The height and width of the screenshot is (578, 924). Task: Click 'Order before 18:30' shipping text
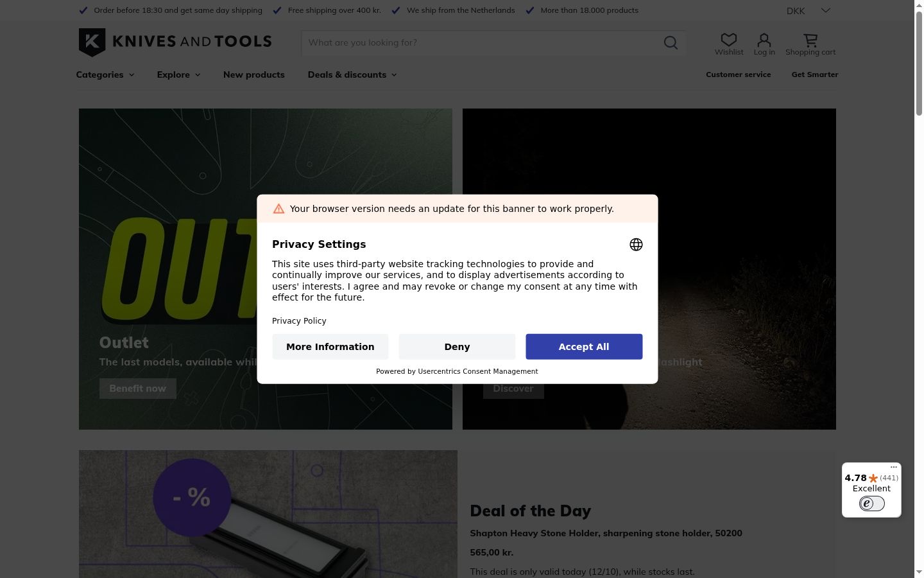tap(178, 10)
